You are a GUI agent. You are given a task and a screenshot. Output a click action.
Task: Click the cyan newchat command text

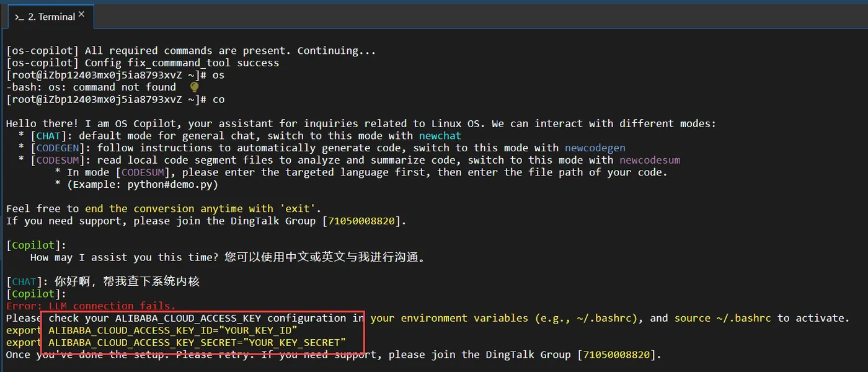tap(440, 136)
